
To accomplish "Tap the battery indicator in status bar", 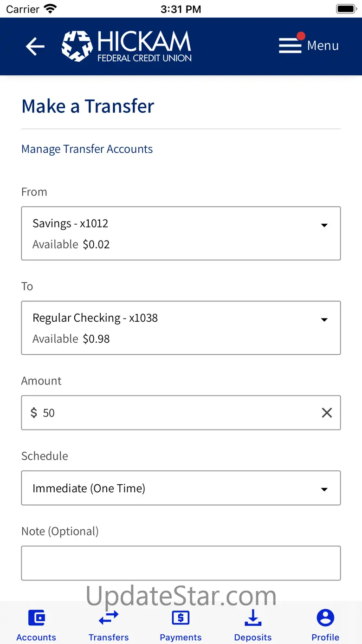I will point(346,9).
